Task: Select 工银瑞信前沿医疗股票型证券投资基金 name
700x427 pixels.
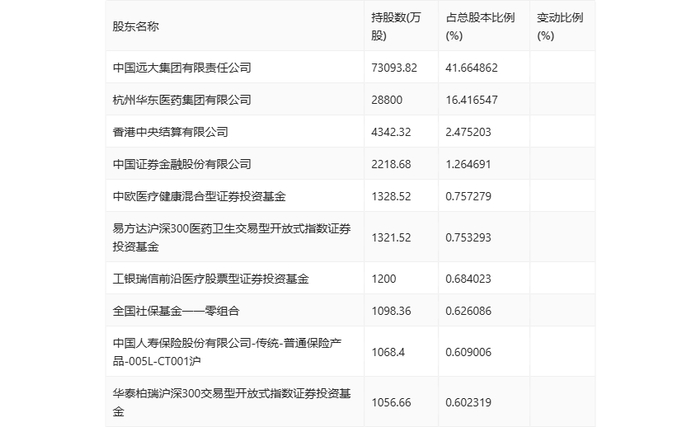Action: pyautogui.click(x=211, y=279)
